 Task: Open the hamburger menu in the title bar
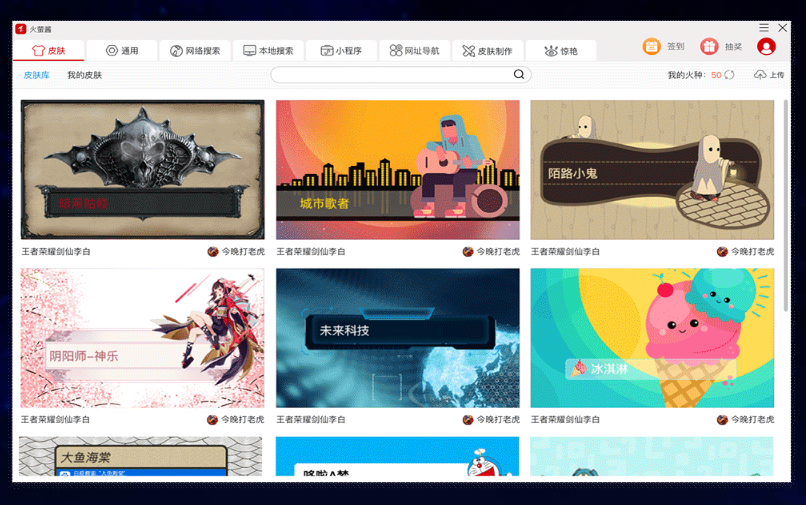pyautogui.click(x=764, y=28)
